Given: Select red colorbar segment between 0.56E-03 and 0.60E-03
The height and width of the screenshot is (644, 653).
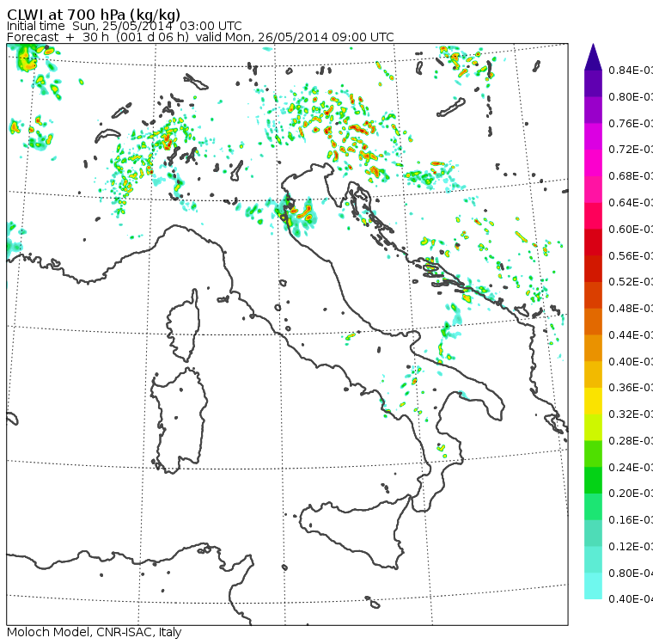Looking at the screenshot, I should coord(593,242).
